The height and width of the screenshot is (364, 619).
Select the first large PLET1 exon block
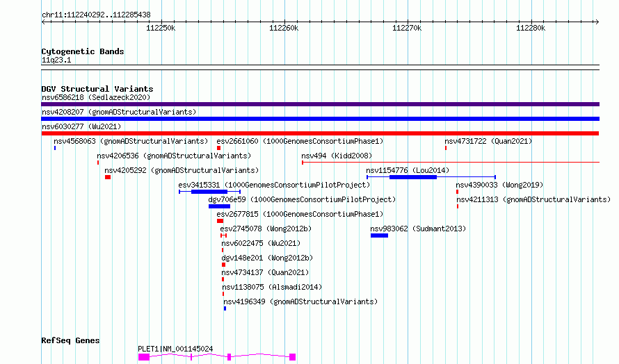pos(144,357)
